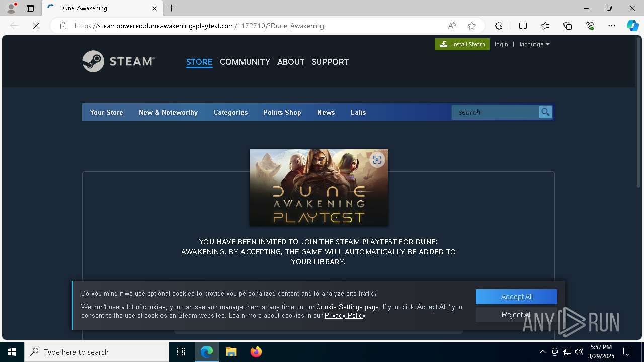The height and width of the screenshot is (362, 644).
Task: Click the page vertical scrollbar
Action: pyautogui.click(x=639, y=113)
